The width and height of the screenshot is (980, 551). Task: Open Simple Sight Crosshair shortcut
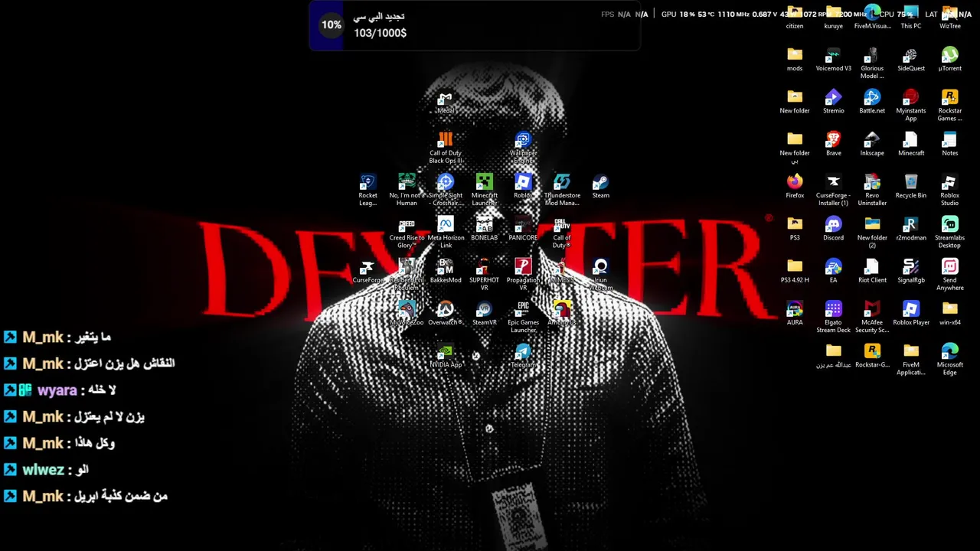click(x=446, y=191)
